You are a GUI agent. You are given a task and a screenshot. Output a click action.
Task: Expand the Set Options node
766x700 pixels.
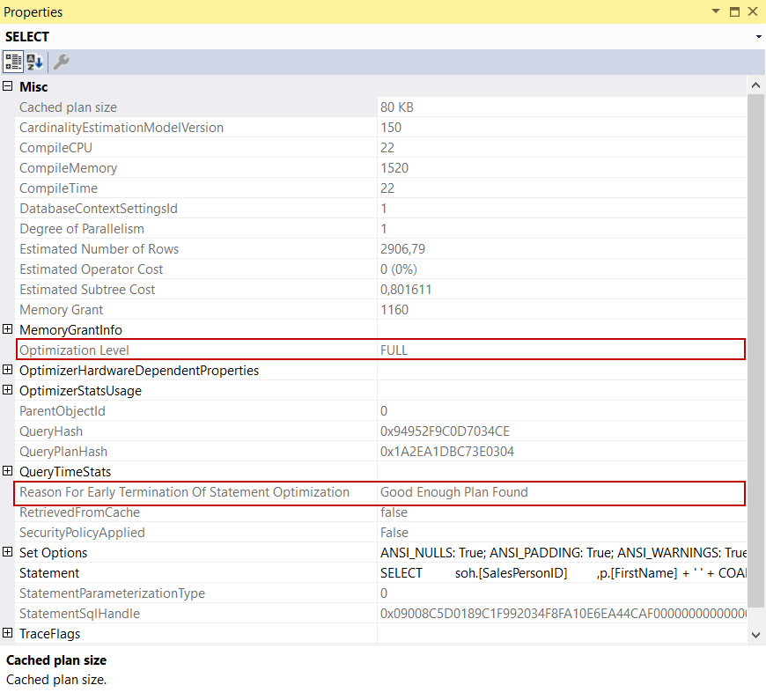click(x=7, y=552)
